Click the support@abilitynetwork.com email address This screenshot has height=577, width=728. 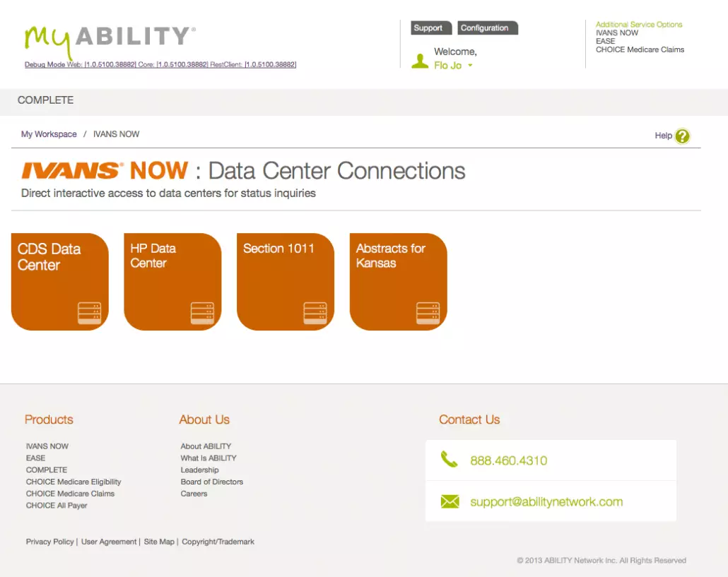[x=546, y=502]
